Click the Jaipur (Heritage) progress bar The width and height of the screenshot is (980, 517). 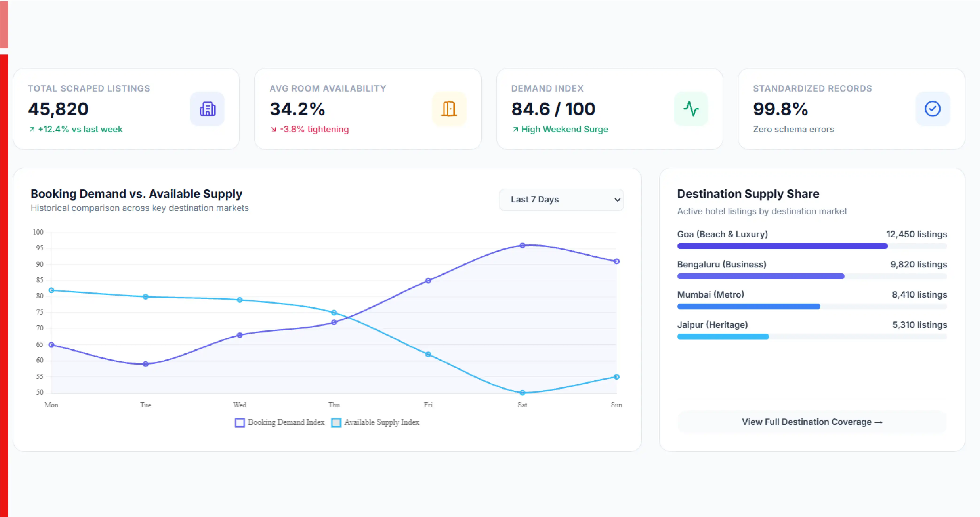[x=812, y=337]
